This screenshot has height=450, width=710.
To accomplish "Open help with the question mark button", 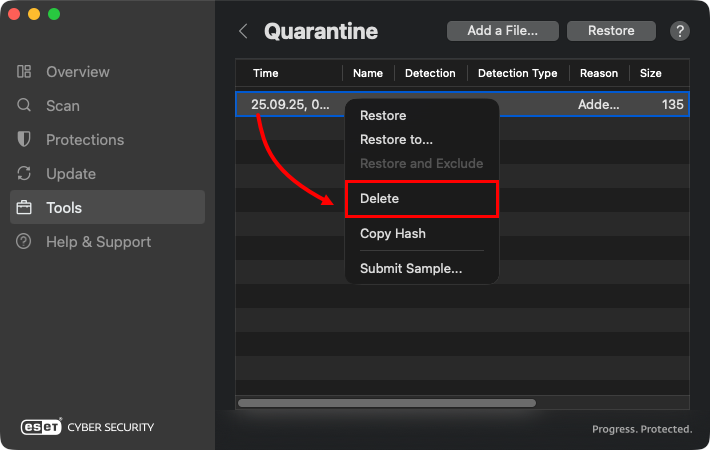I will [x=679, y=31].
